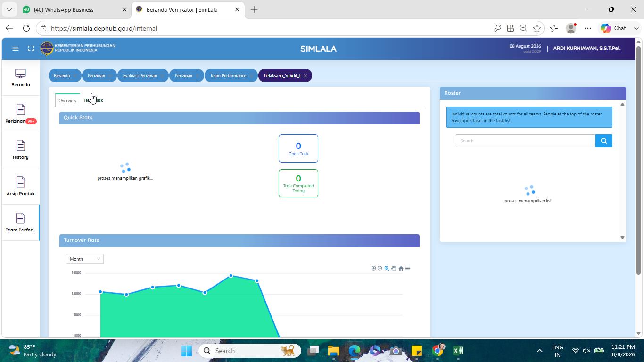Click the Roster panel scroll-down arrow

click(x=622, y=238)
